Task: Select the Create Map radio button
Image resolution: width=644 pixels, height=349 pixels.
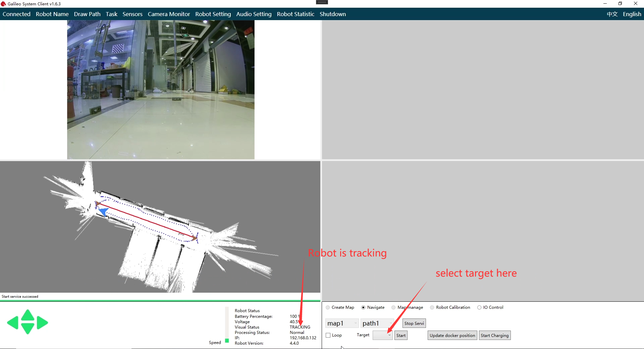Action: click(328, 307)
